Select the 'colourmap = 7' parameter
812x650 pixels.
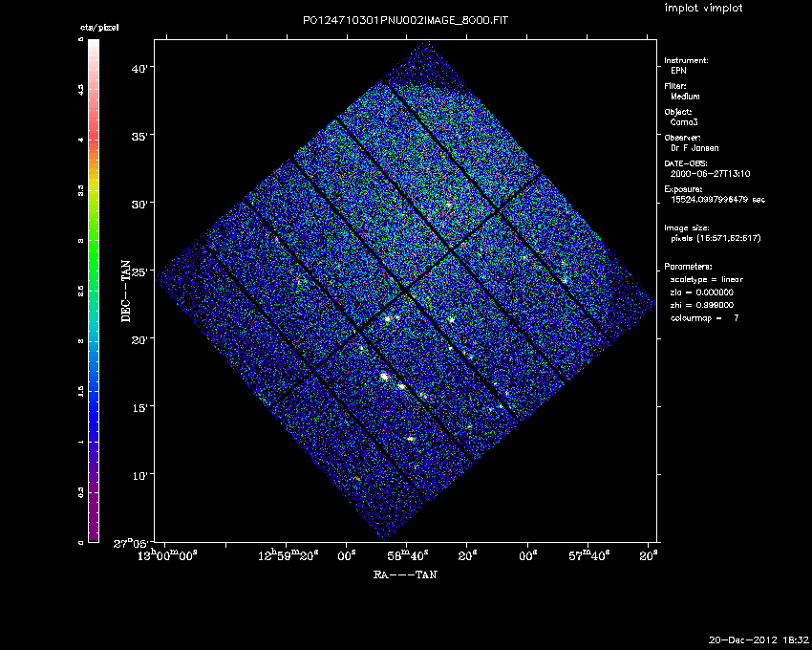click(x=704, y=318)
